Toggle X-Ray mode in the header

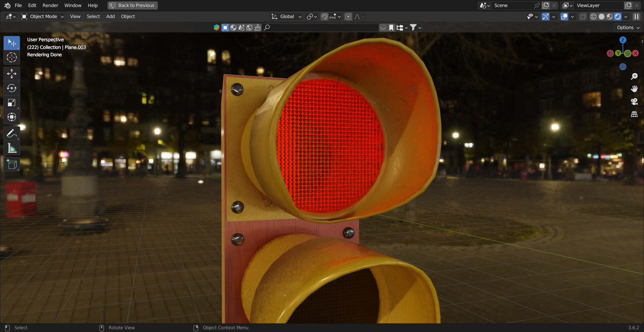click(583, 16)
